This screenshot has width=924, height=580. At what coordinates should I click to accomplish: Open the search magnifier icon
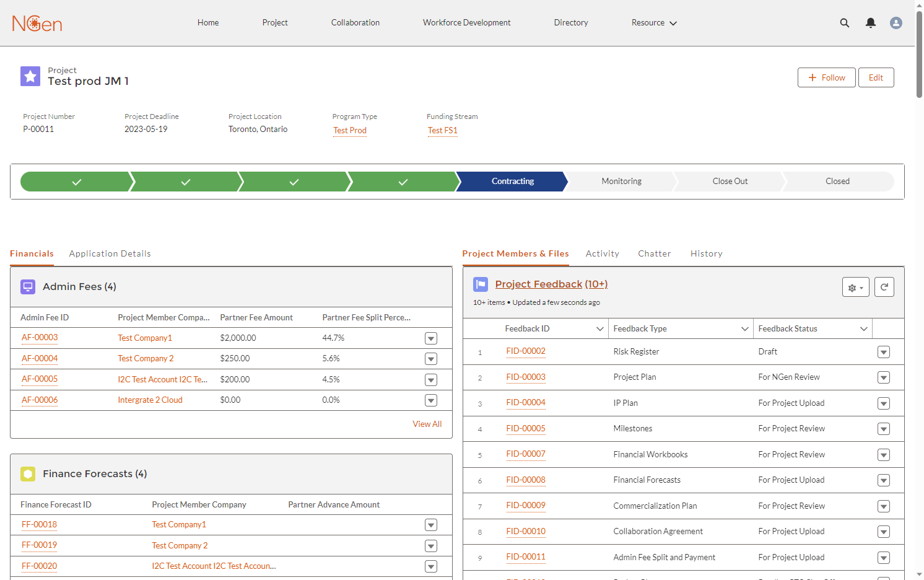coord(844,23)
